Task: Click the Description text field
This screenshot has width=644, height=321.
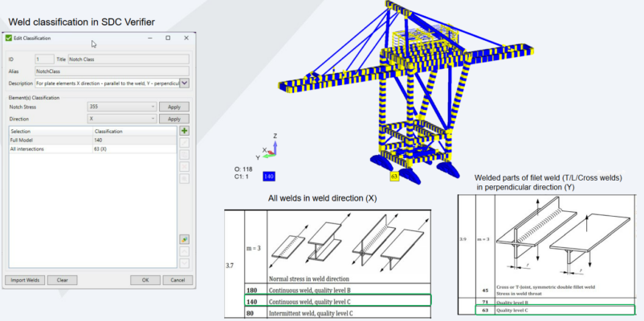Action: point(108,83)
